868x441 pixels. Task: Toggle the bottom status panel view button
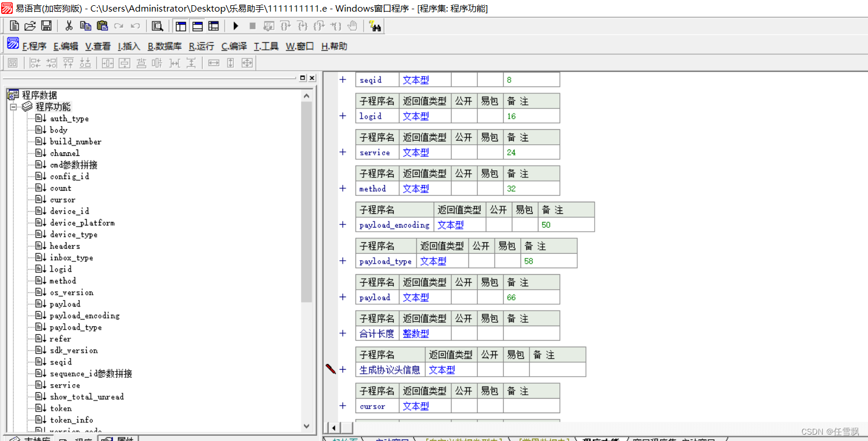point(197,25)
